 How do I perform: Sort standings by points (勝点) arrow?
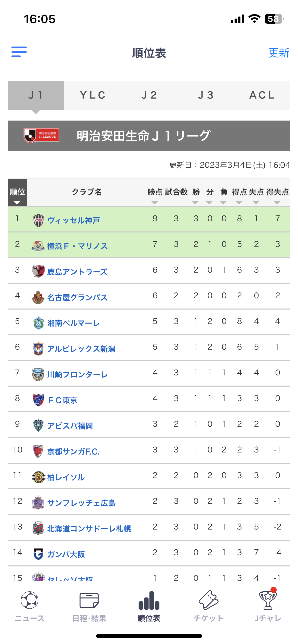click(x=155, y=202)
